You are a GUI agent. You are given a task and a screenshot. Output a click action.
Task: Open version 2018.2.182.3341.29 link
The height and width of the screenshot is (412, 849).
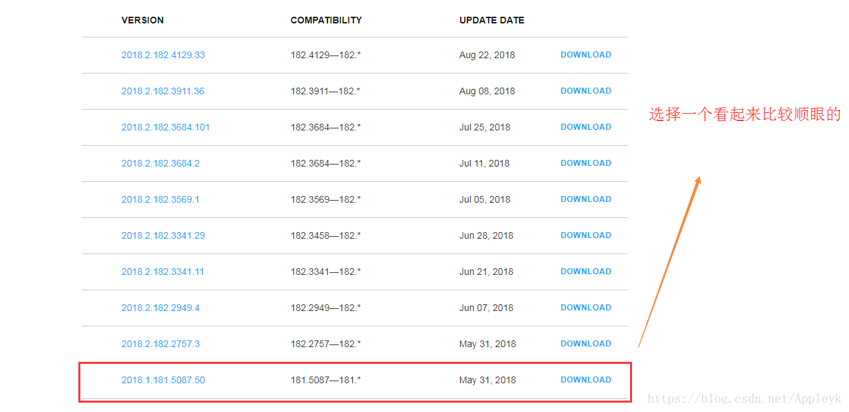[163, 236]
